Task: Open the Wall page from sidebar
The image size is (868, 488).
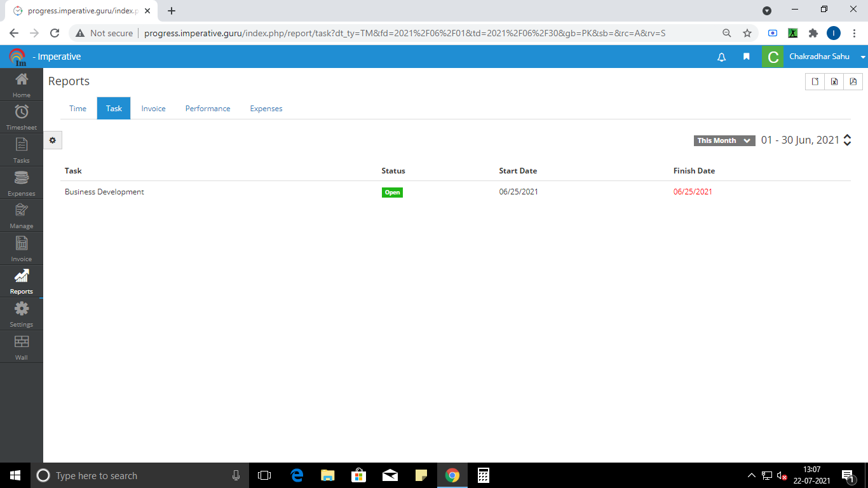Action: [x=22, y=347]
